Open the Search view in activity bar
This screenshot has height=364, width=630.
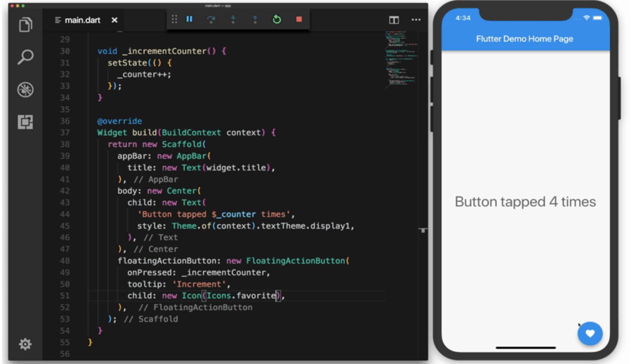tap(25, 57)
